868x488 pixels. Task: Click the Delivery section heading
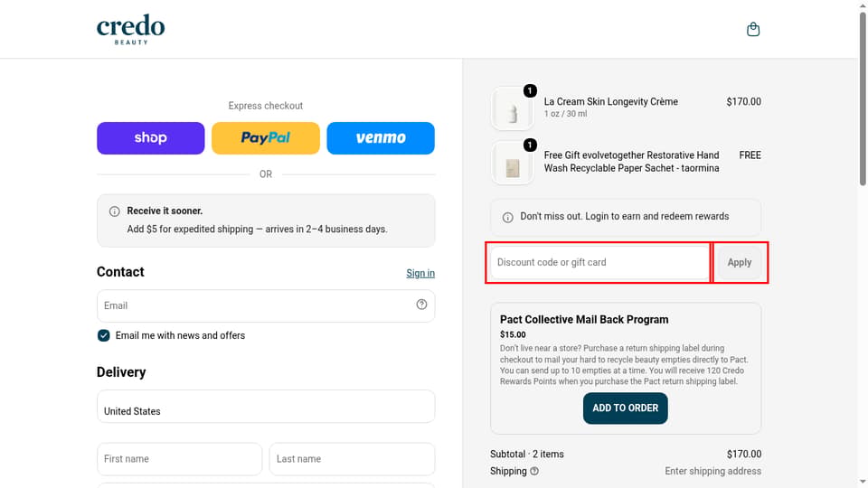[121, 371]
